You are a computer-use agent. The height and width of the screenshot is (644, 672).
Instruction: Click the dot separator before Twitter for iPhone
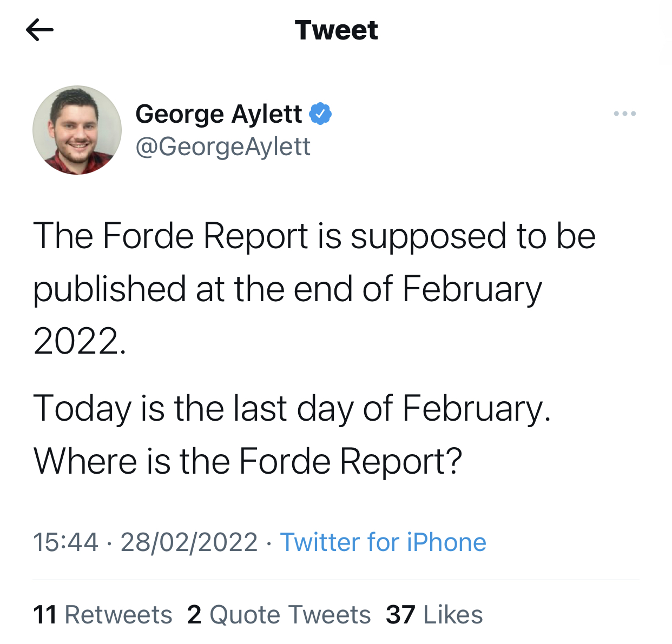pos(269,543)
